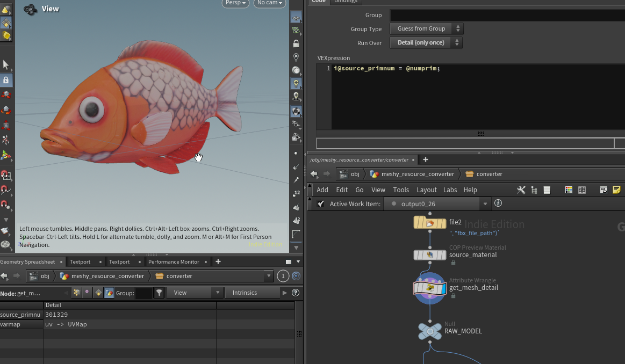The image size is (625, 364).
Task: Show Points attributes in Geometry Spreadsheet
Action: pos(76,293)
